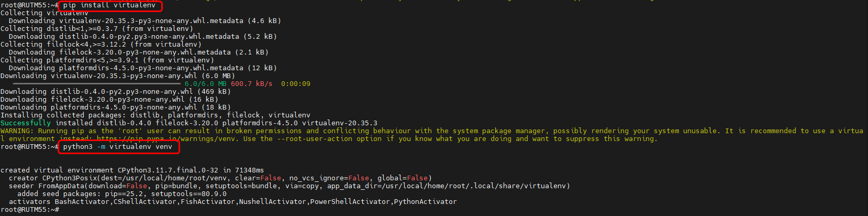Click the yellow 'WARNING:' label

pyautogui.click(x=17, y=131)
